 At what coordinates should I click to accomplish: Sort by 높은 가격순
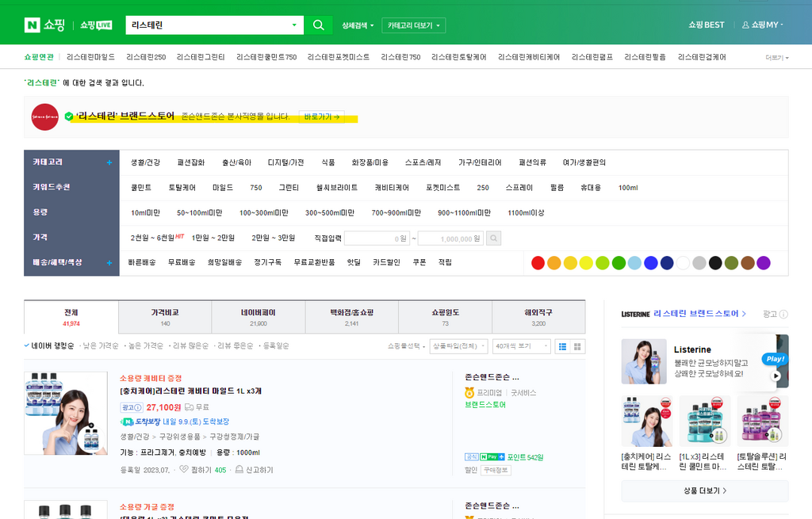point(146,345)
